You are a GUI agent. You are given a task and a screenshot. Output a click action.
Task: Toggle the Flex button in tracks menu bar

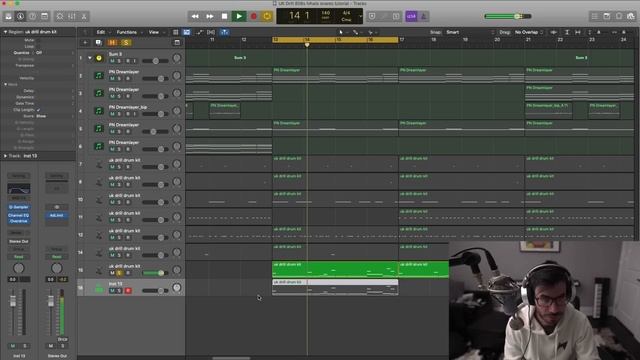point(211,32)
